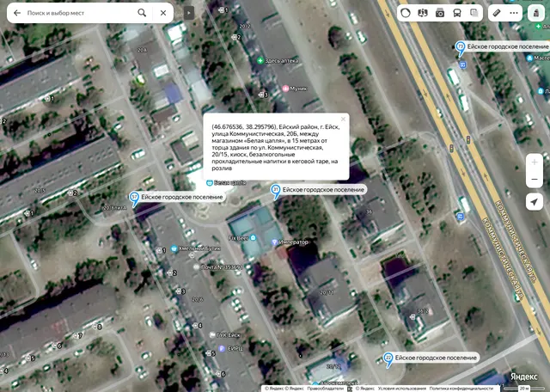Viewport: 550px width, 392px height.
Task: Click the house number 20/6 label
Action: click(198, 299)
